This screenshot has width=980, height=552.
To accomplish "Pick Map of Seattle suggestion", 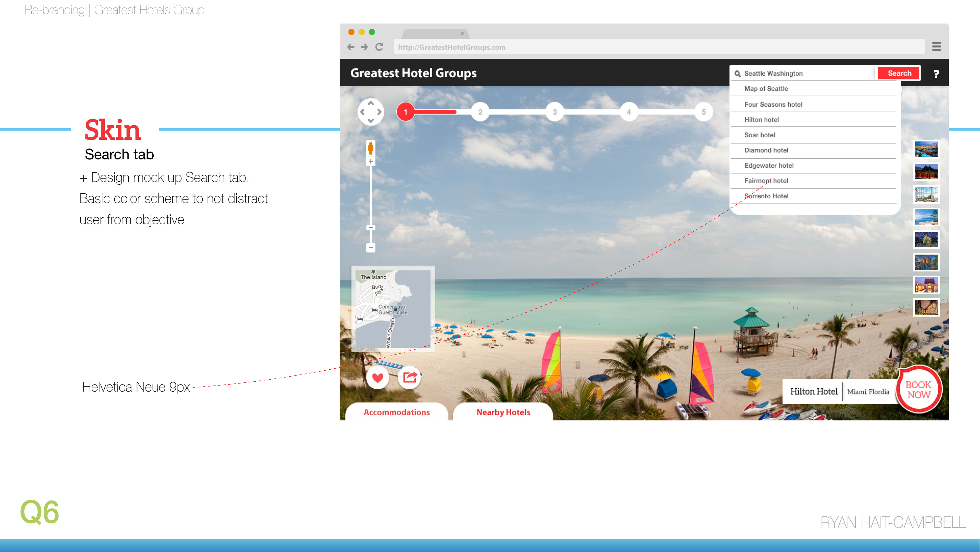I will coord(766,89).
